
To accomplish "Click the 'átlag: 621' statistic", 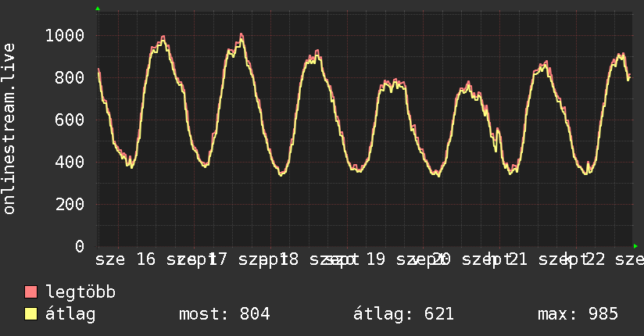I will (403, 314).
